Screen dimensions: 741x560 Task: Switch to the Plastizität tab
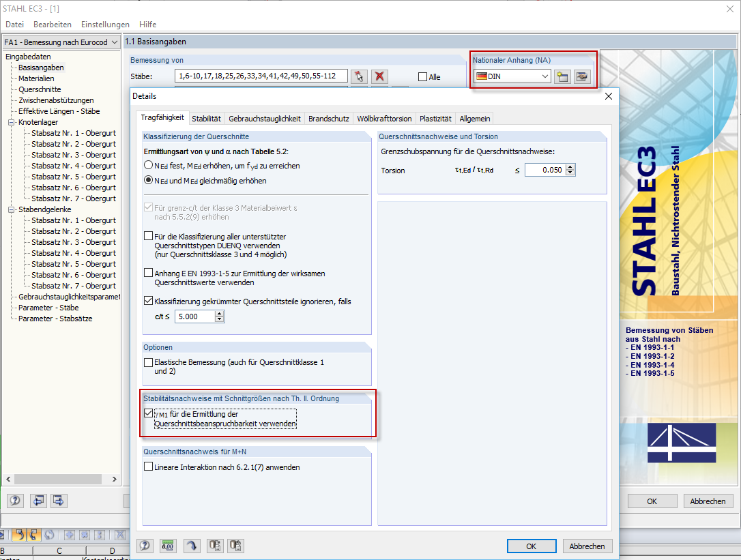435,119
